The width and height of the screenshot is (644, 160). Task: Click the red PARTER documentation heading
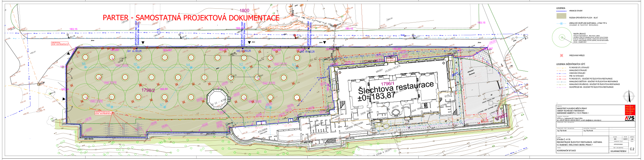191,18
